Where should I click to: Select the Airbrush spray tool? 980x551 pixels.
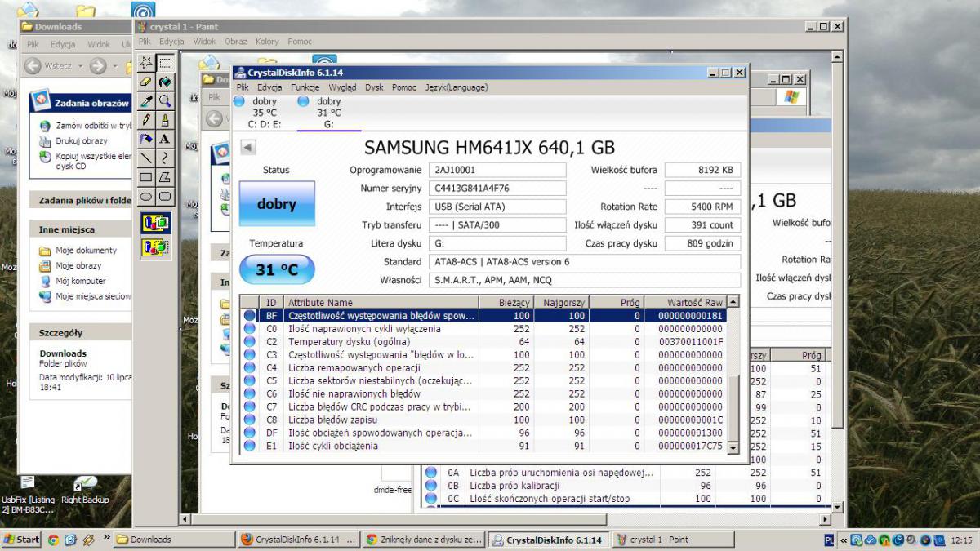(145, 139)
